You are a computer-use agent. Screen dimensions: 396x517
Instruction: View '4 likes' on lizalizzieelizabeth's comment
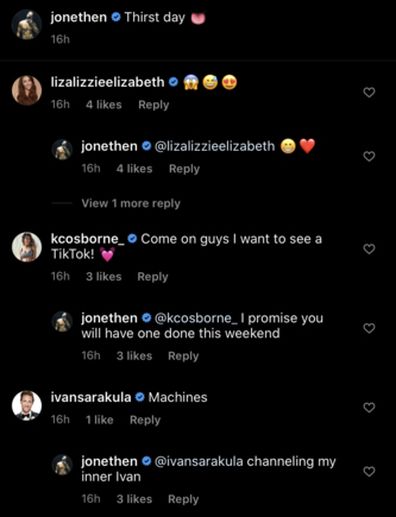pyautogui.click(x=104, y=105)
